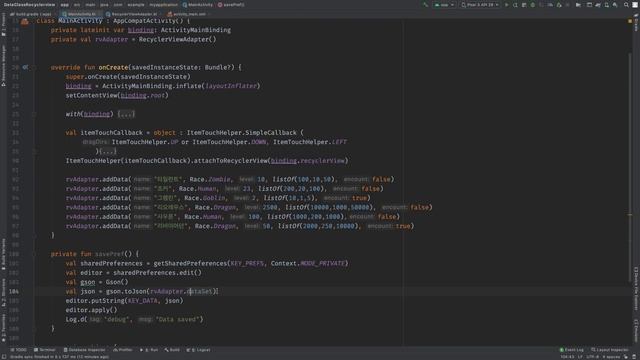Viewport: 640px width, 360px height.
Task: Click the Race.Zombie addData line
Action: pyautogui.click(x=230, y=179)
